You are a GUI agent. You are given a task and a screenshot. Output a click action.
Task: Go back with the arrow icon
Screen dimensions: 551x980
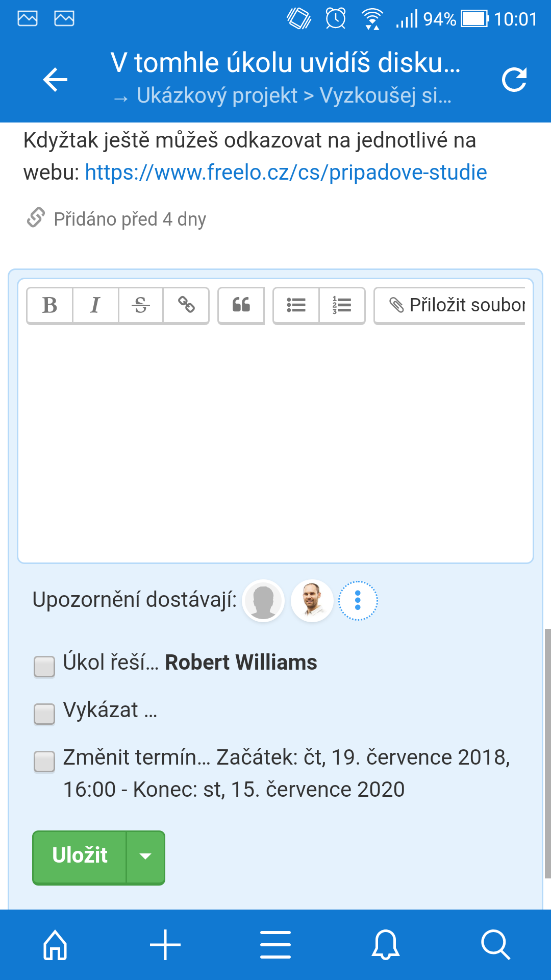(55, 80)
